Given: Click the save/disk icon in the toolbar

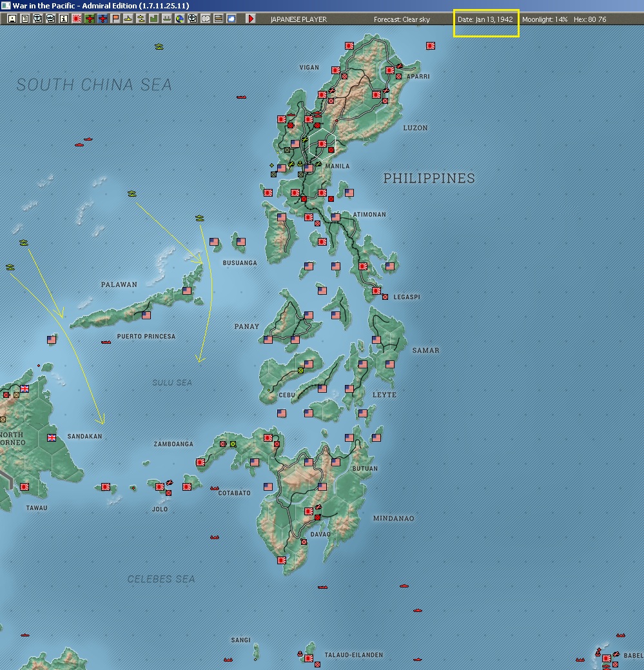Looking at the screenshot, I should coord(12,19).
